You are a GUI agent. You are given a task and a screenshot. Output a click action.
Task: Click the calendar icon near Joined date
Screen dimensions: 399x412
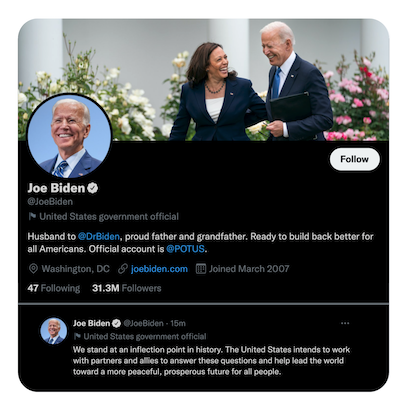pos(201,269)
